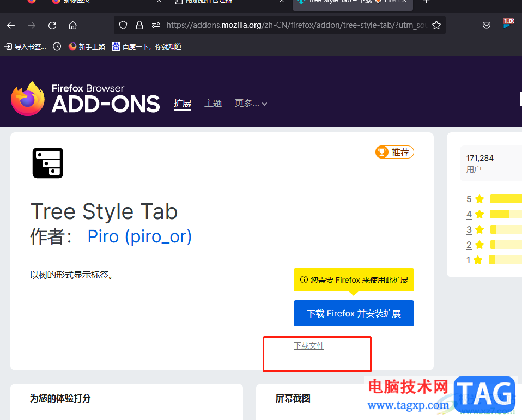Viewport: 522px width, 420px height.
Task: Bookmark this page with star icon
Action: tap(436, 25)
